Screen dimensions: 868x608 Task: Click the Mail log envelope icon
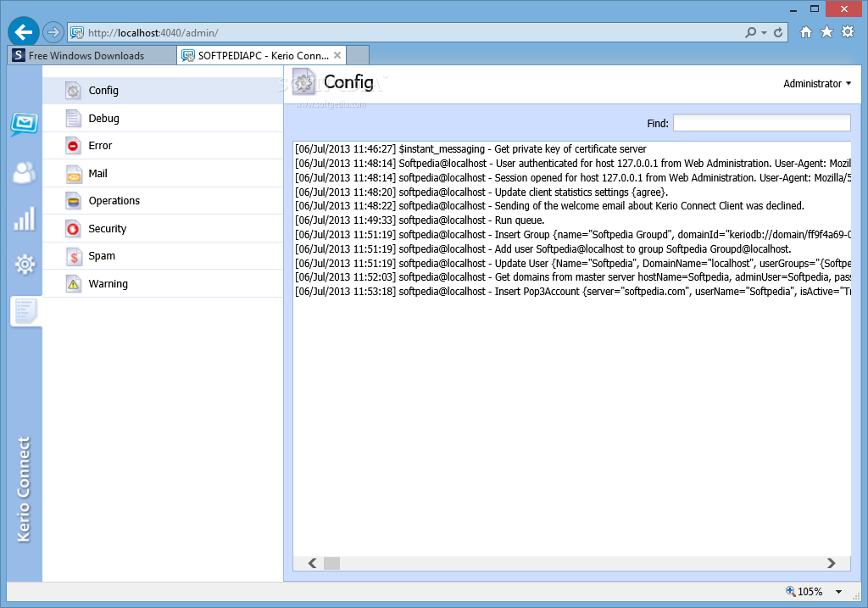[73, 173]
